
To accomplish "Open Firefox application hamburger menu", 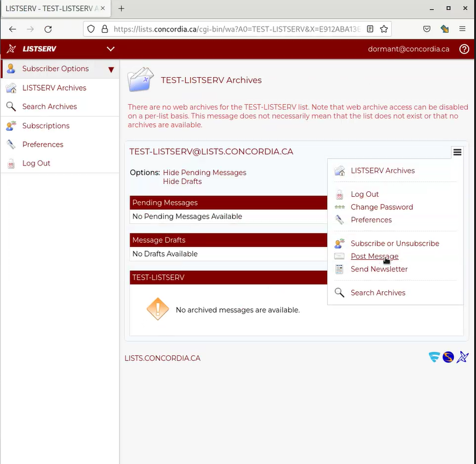I will tap(462, 29).
